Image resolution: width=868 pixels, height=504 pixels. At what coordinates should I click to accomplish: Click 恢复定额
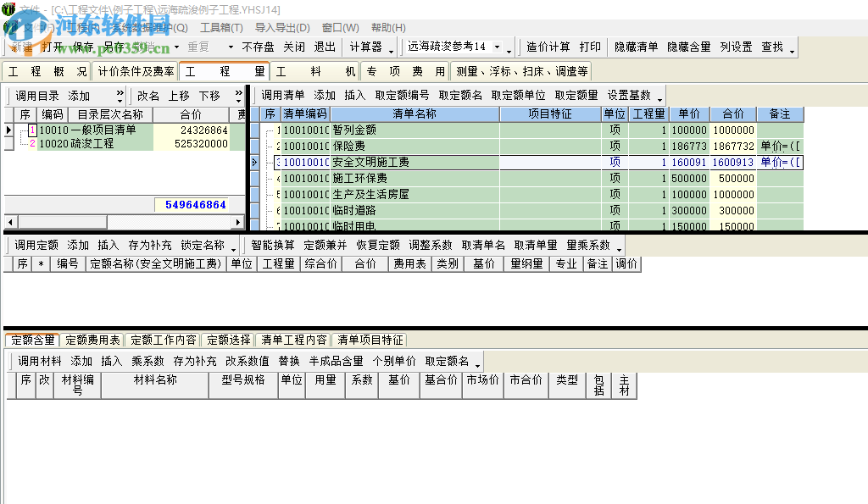point(377,245)
